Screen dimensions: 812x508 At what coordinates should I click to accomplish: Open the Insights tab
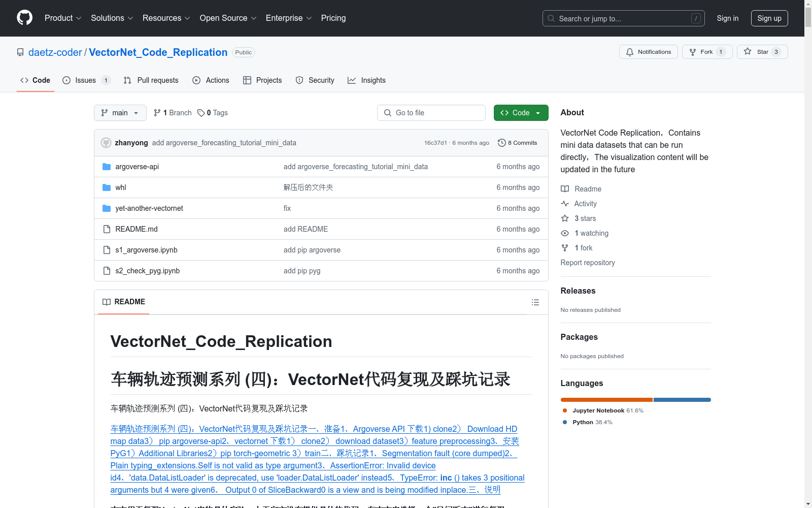coord(366,80)
